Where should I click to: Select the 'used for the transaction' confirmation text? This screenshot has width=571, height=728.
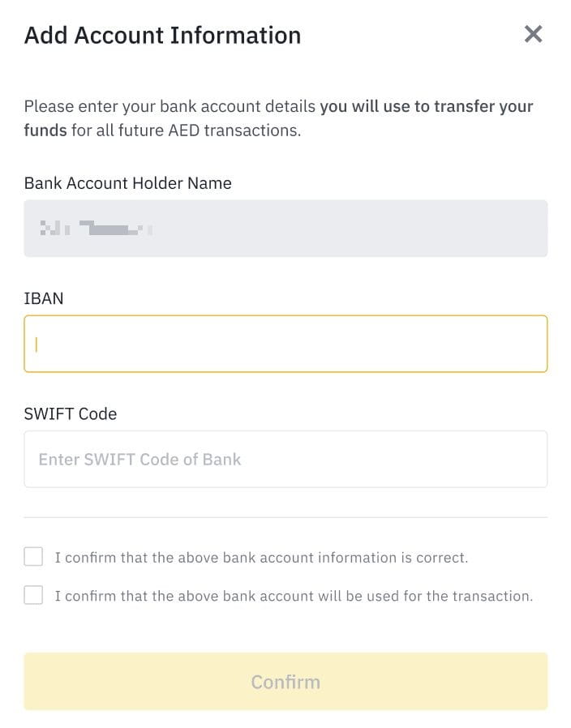coord(294,596)
